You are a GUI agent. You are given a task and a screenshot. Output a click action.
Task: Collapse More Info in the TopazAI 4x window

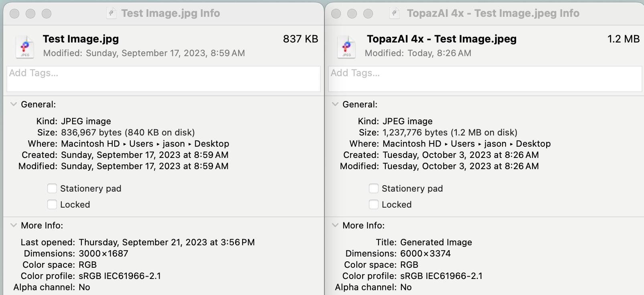click(x=335, y=225)
